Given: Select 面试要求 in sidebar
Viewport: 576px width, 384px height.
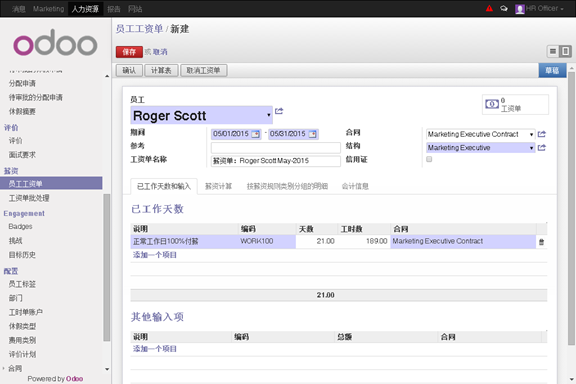Looking at the screenshot, I should pos(22,155).
